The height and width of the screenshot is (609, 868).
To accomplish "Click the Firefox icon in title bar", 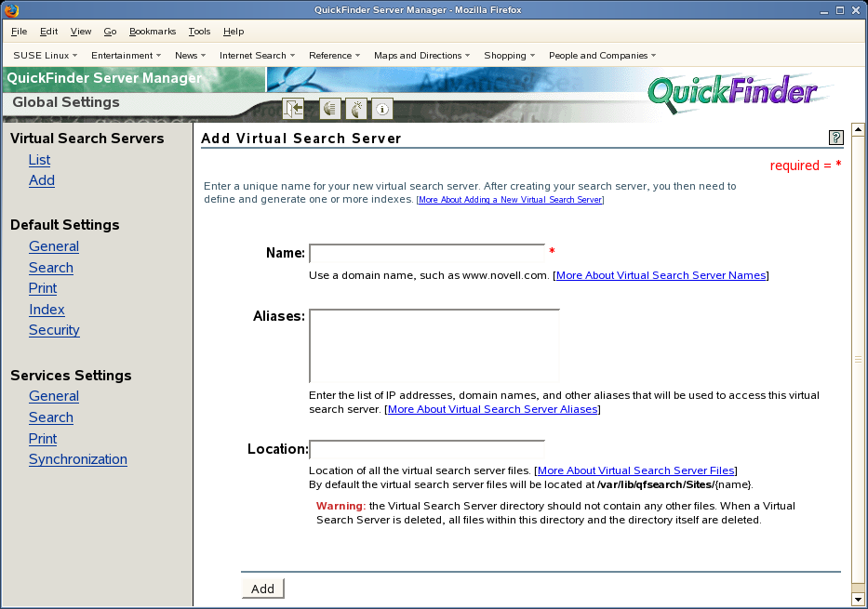I will (11, 9).
